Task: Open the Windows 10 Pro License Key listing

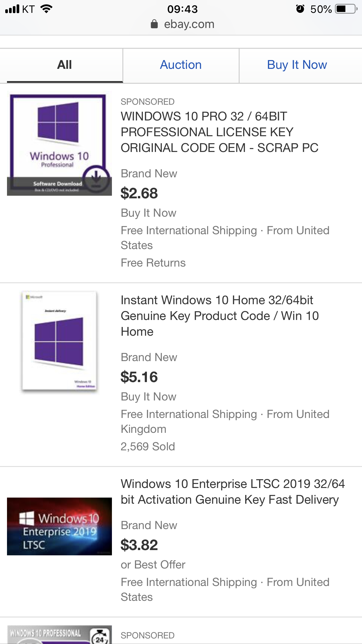Action: click(x=219, y=132)
